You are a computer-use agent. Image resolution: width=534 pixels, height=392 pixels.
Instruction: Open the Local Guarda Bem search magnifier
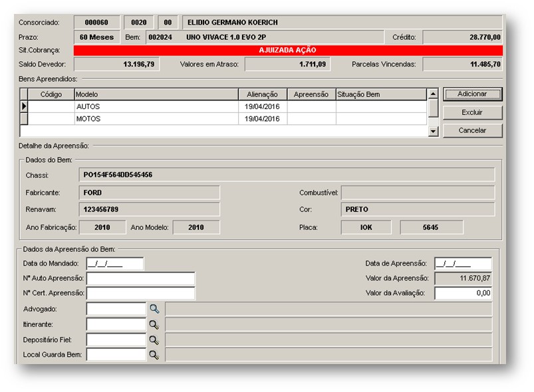(154, 355)
